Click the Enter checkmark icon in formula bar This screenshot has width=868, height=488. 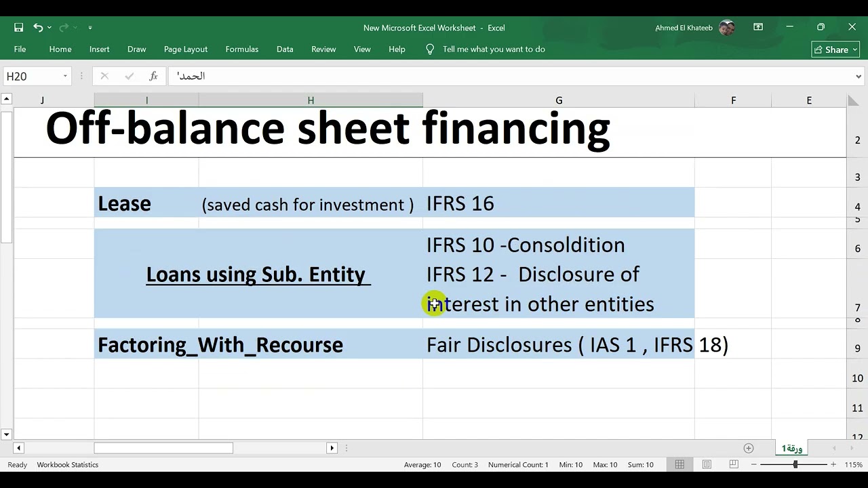(129, 76)
